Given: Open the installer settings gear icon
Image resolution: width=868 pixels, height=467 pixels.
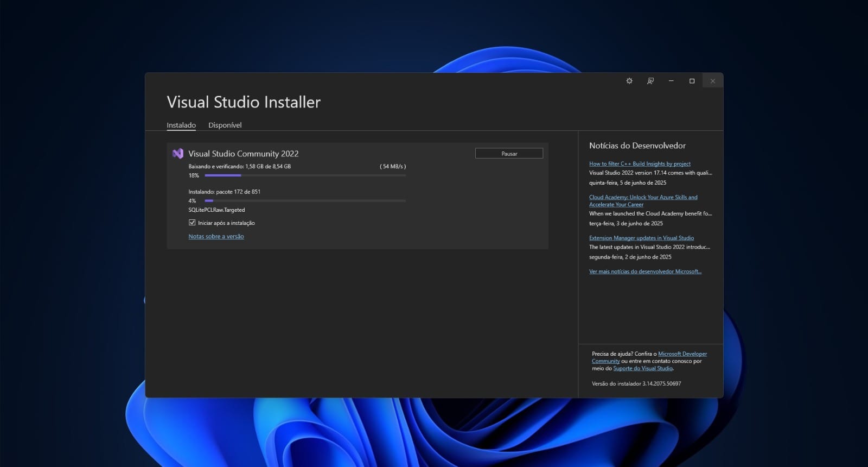Looking at the screenshot, I should pos(629,81).
